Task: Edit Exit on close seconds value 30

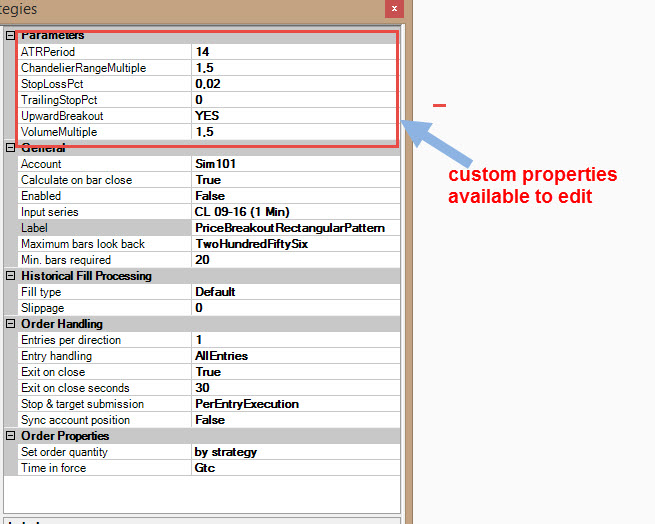Action: (x=295, y=388)
